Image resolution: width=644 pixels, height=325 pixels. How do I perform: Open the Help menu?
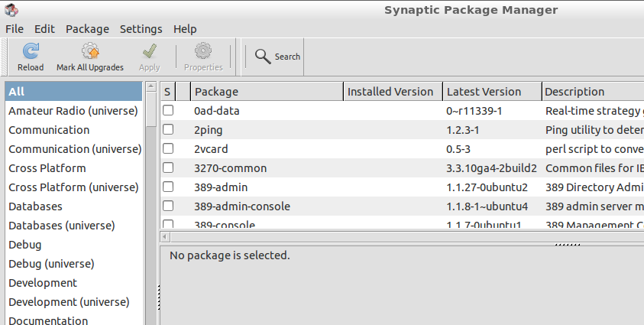[x=185, y=29]
